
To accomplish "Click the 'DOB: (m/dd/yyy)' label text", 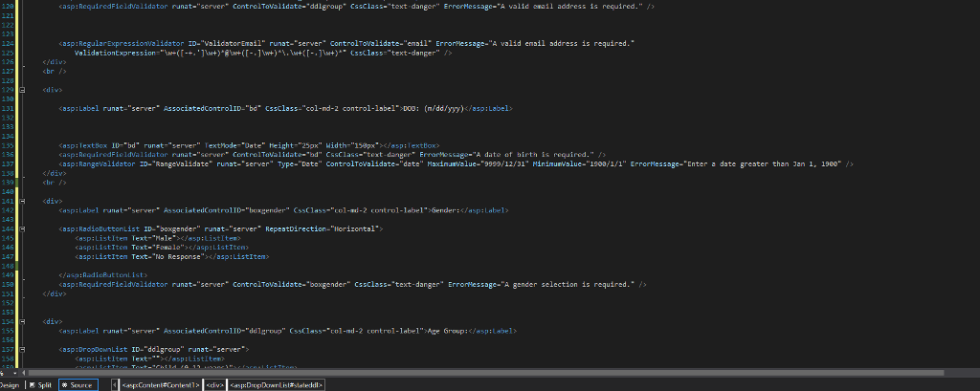I will point(432,109).
